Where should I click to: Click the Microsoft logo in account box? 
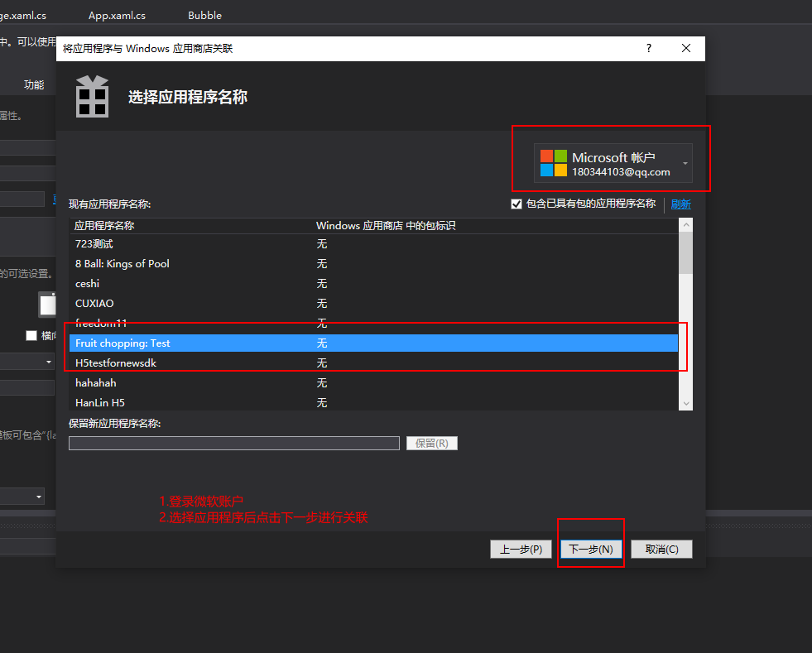pos(554,163)
